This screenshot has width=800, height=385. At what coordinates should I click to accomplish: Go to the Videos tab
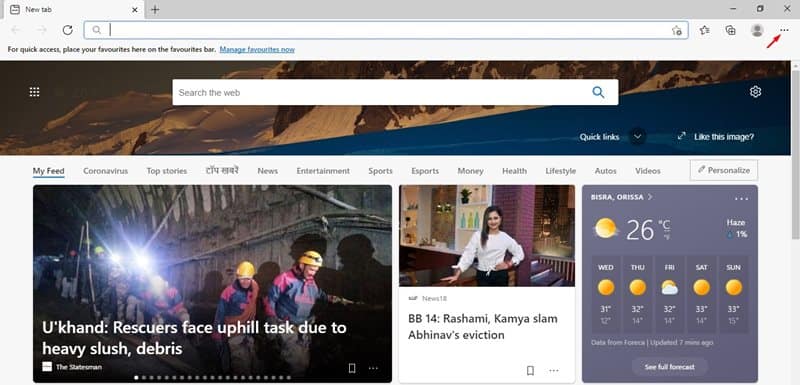(648, 171)
